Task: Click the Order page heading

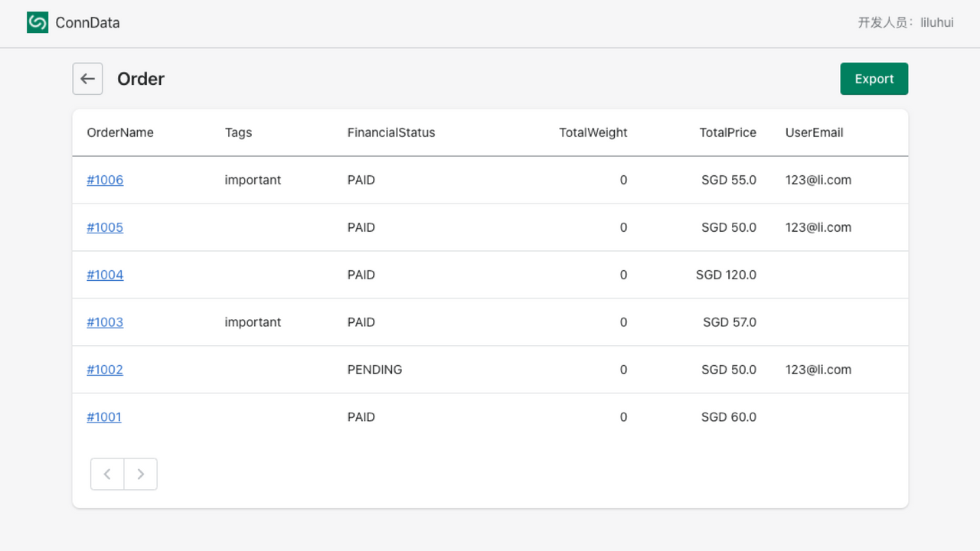Action: [141, 79]
